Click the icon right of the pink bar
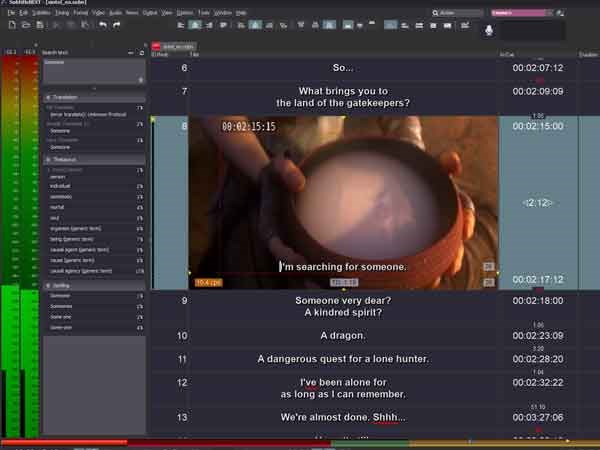 (x=560, y=13)
